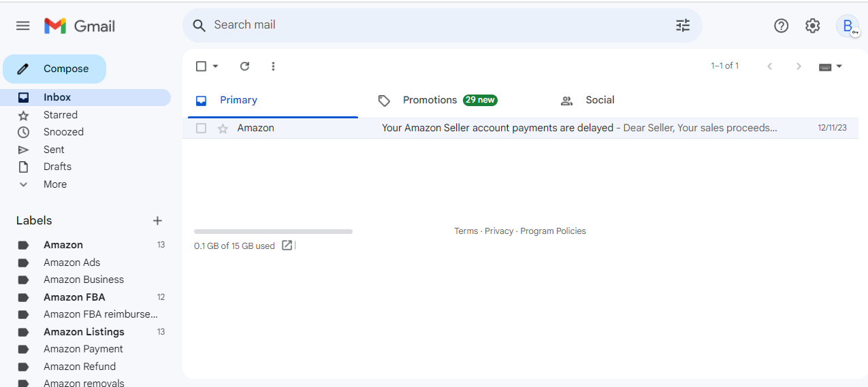
Task: Star the Amazon email
Action: click(223, 129)
